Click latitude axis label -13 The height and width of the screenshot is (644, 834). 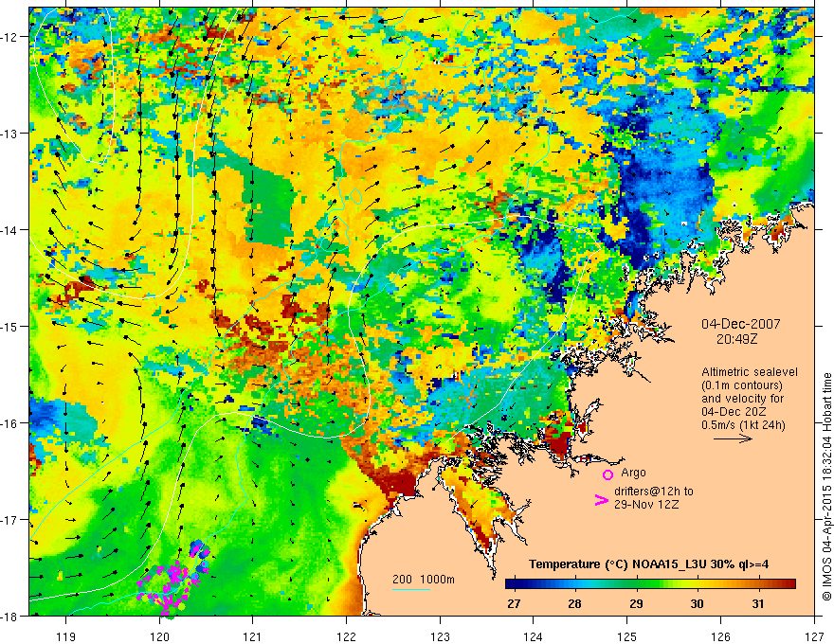click(x=10, y=134)
